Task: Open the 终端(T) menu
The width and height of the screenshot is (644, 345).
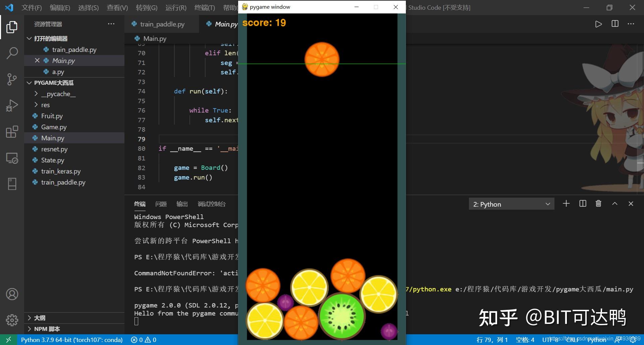Action: [205, 7]
